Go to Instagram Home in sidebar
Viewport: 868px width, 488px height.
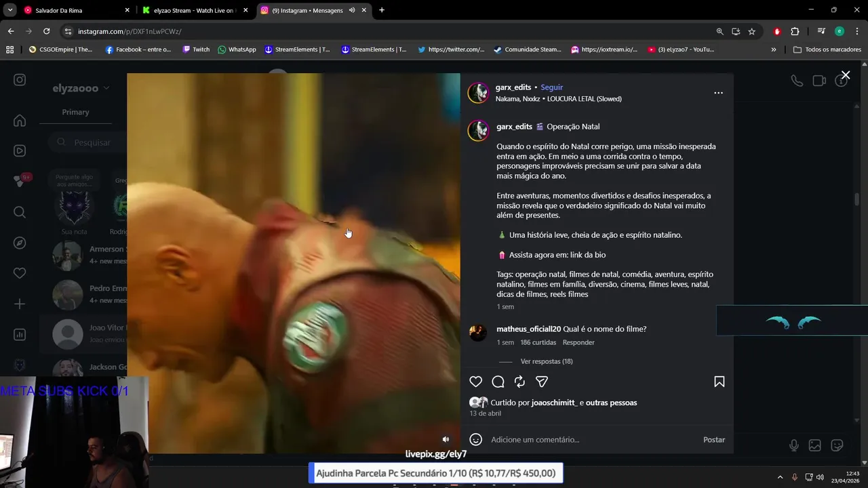[x=20, y=121]
